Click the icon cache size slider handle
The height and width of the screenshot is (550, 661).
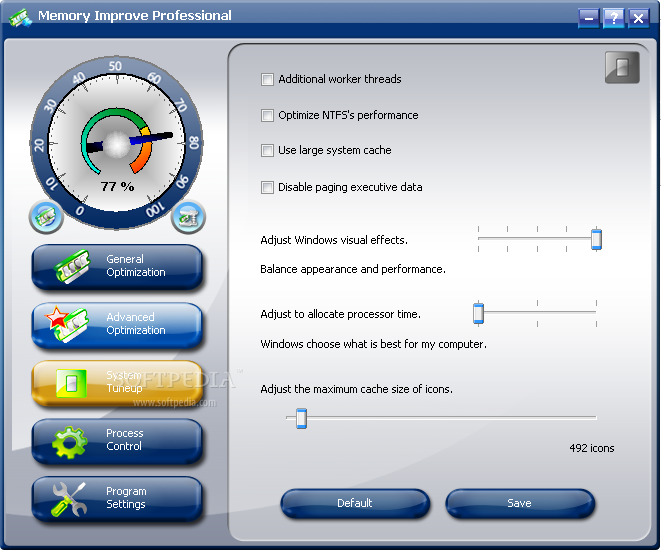click(x=301, y=418)
